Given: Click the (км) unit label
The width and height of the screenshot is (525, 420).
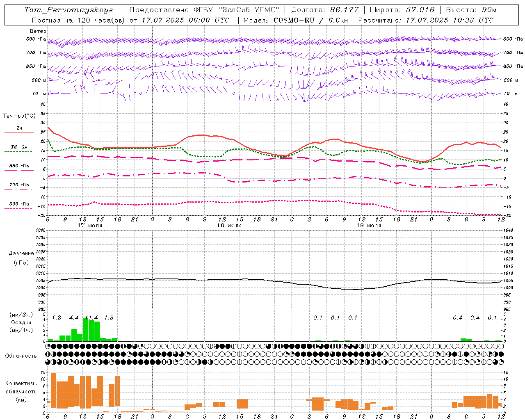Looking at the screenshot, I should point(21,399).
